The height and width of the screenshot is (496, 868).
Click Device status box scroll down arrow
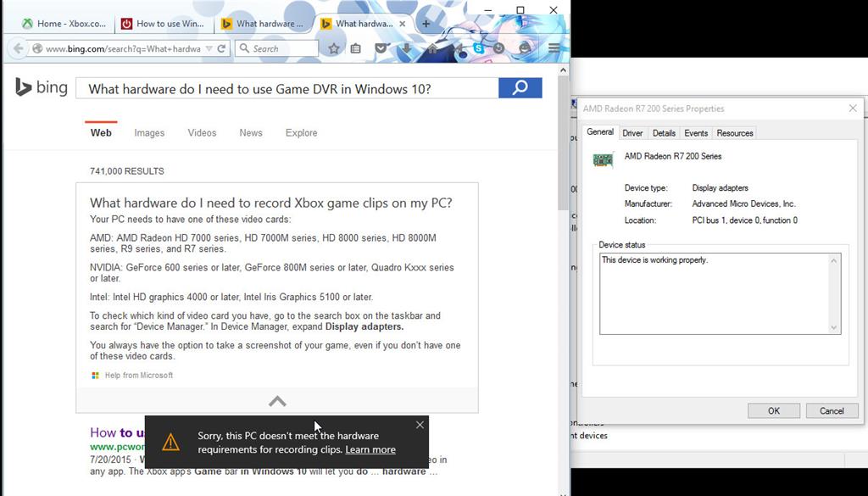(x=834, y=328)
